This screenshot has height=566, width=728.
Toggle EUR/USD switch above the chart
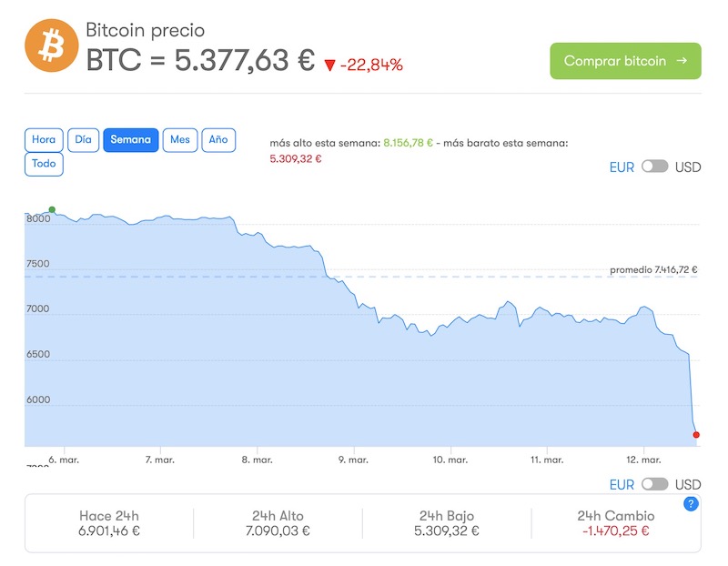point(654,167)
